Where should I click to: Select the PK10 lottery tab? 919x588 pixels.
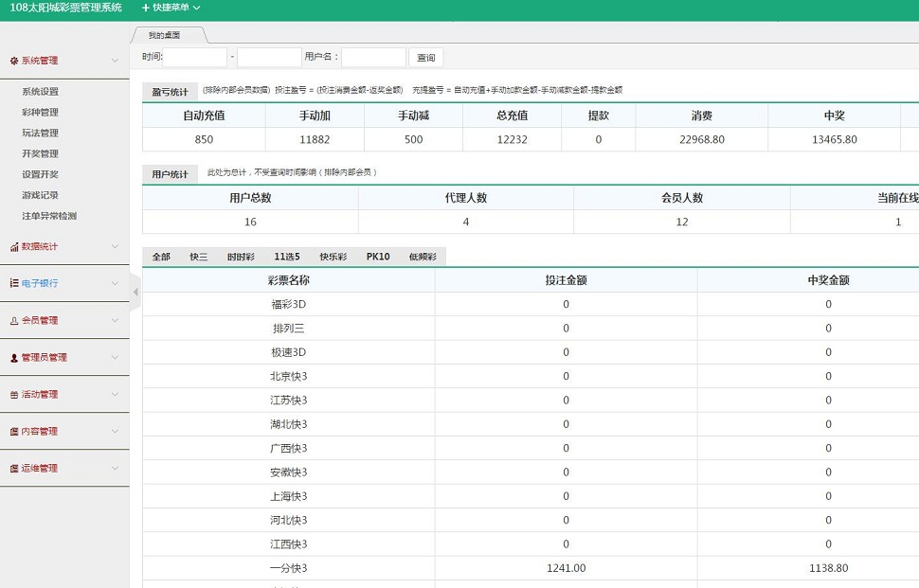click(x=378, y=257)
